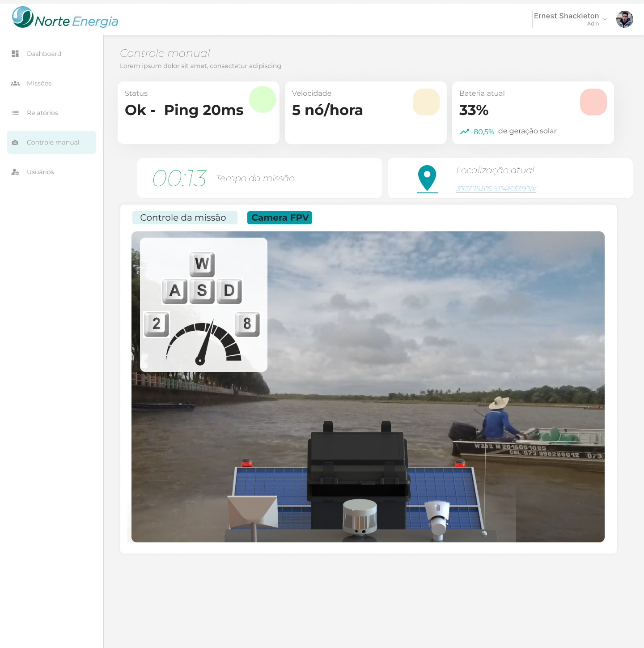Image resolution: width=644 pixels, height=648 pixels.
Task: Click the 33% battery value
Action: click(474, 110)
